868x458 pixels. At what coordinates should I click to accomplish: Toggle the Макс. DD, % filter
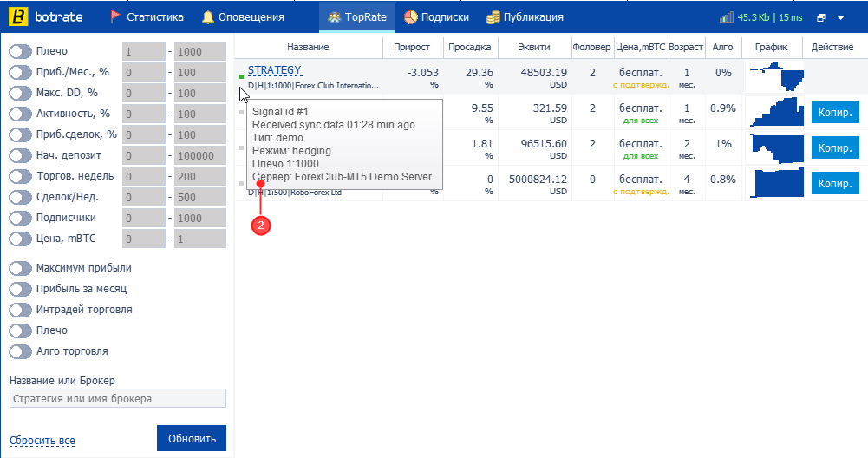coord(21,93)
